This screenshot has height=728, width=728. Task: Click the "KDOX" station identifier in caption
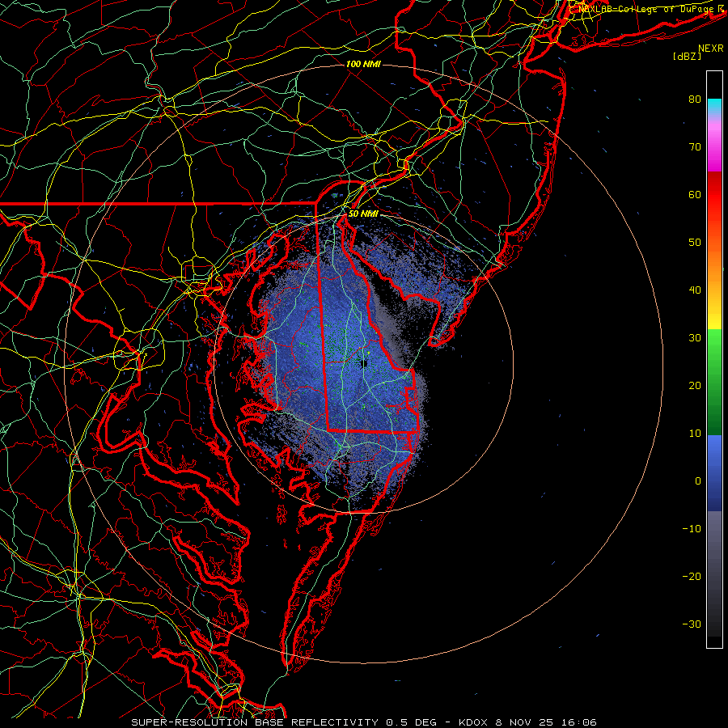(473, 722)
